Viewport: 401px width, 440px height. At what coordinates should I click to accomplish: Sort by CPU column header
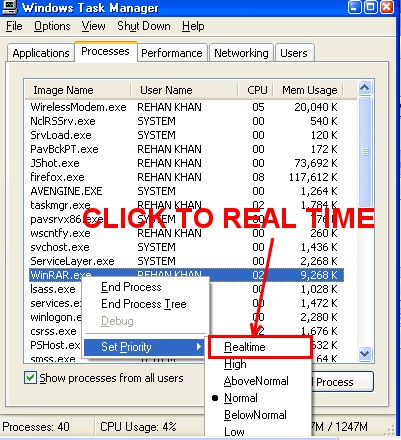(256, 90)
